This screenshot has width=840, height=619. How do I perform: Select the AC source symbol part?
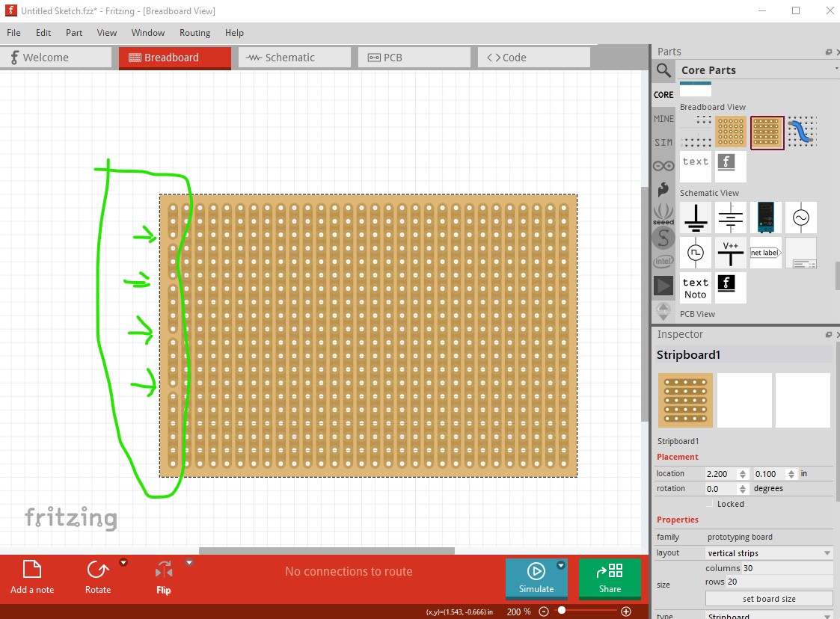pyautogui.click(x=801, y=218)
